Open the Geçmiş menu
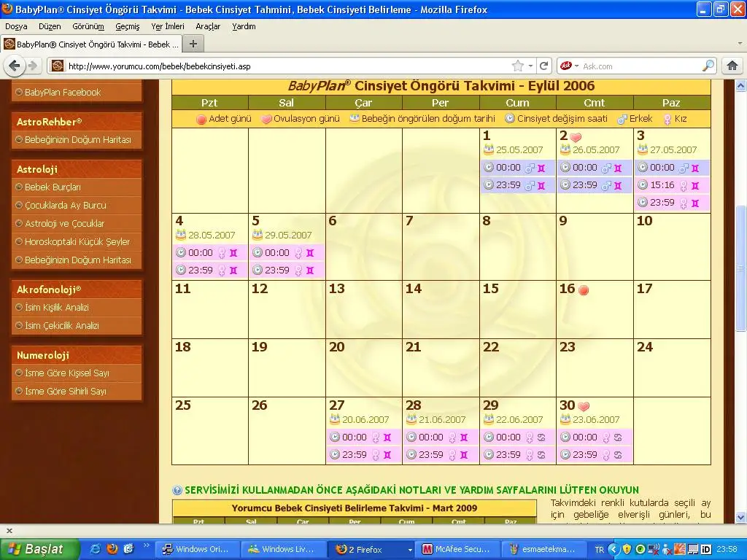The height and width of the screenshot is (560, 747). [x=127, y=26]
